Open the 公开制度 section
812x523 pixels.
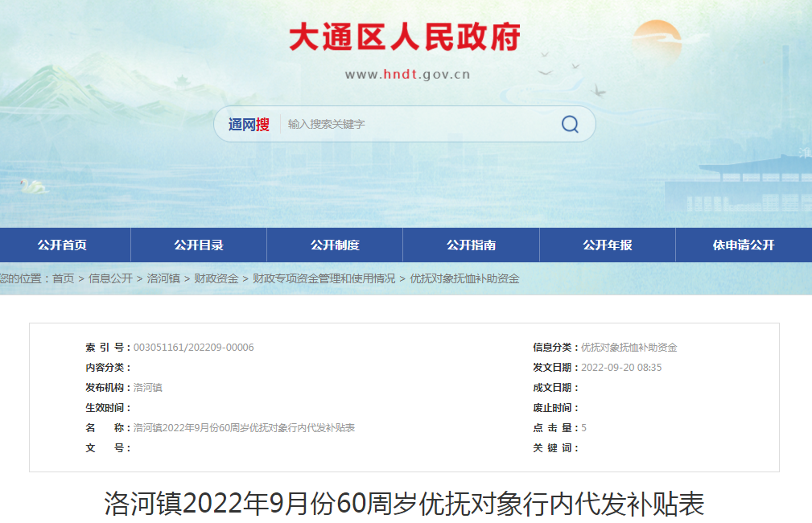336,245
